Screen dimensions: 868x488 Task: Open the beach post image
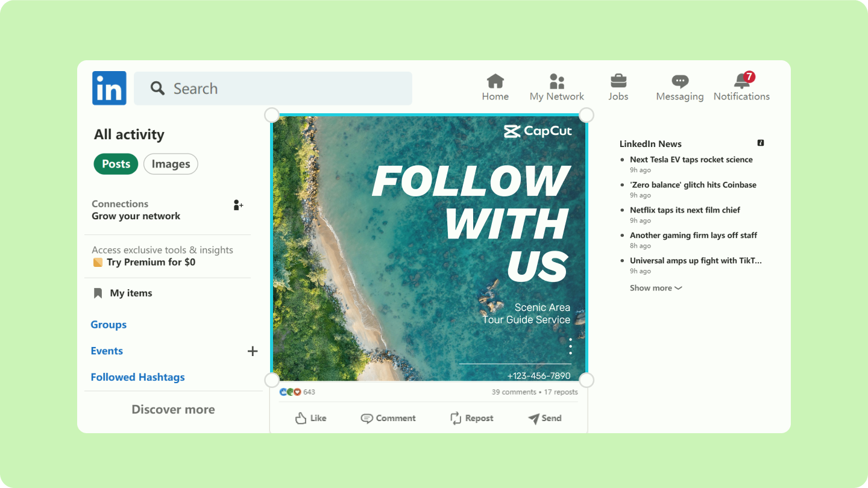[429, 248]
